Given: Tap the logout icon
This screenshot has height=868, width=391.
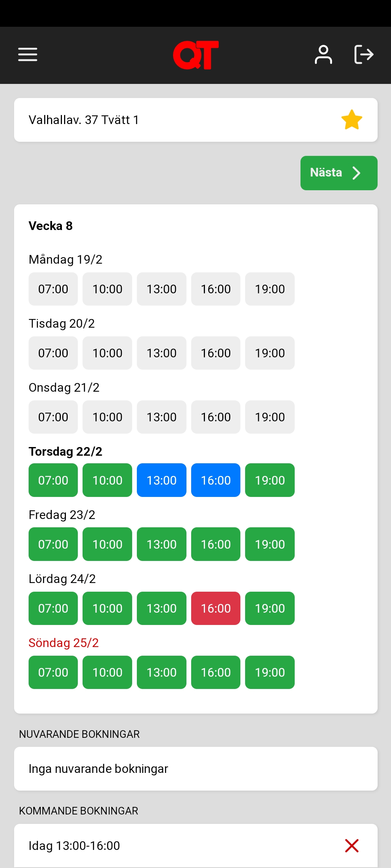Looking at the screenshot, I should click(x=363, y=55).
